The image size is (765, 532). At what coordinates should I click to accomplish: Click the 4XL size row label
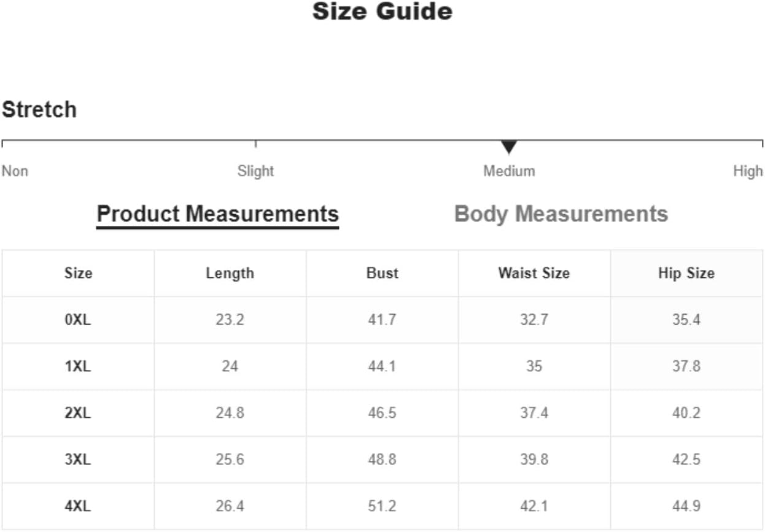coord(78,506)
